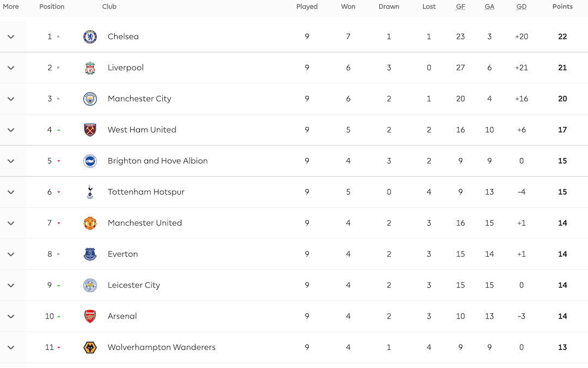Click the GA column header
This screenshot has width=588, height=368.
(489, 7)
